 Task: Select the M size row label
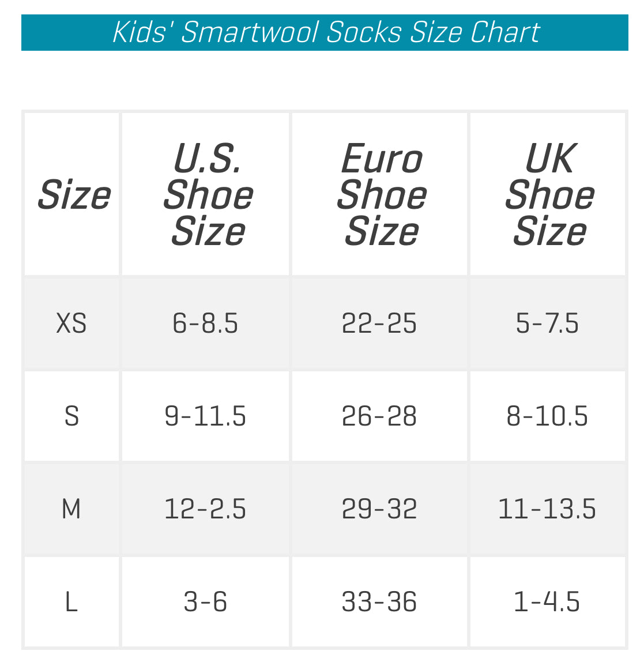pos(71,509)
